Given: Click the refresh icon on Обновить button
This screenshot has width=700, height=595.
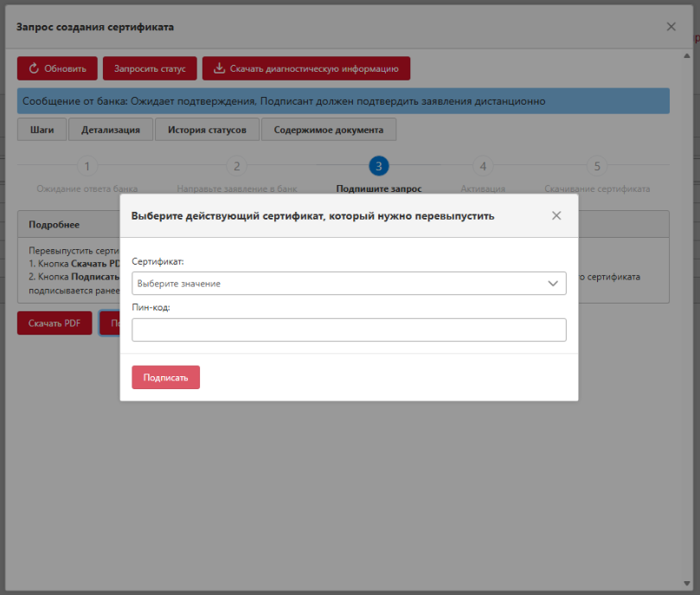Looking at the screenshot, I should pyautogui.click(x=34, y=68).
